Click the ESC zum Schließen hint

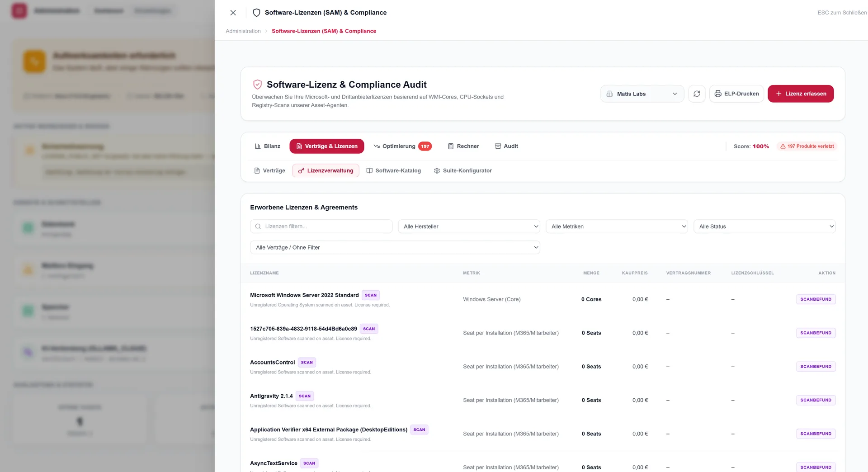coord(842,13)
